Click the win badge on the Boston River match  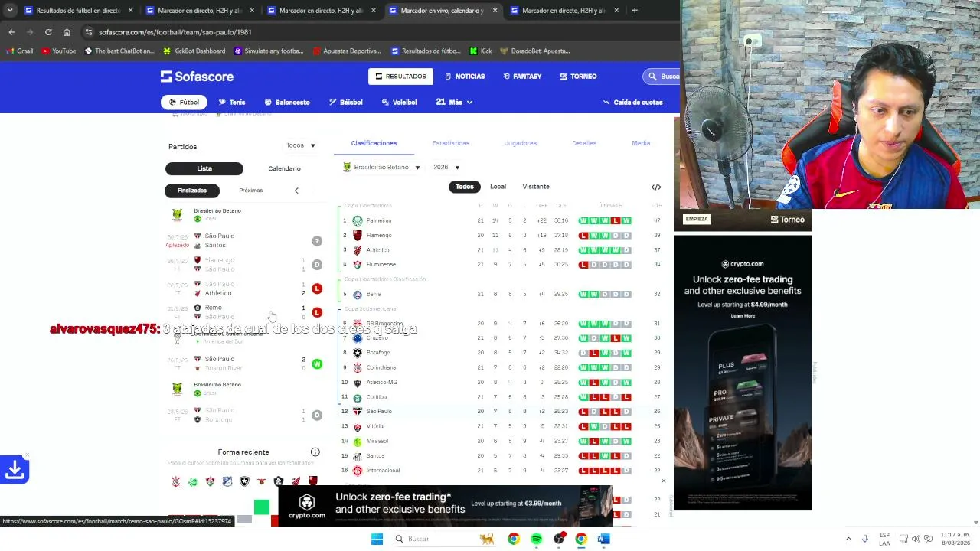317,364
